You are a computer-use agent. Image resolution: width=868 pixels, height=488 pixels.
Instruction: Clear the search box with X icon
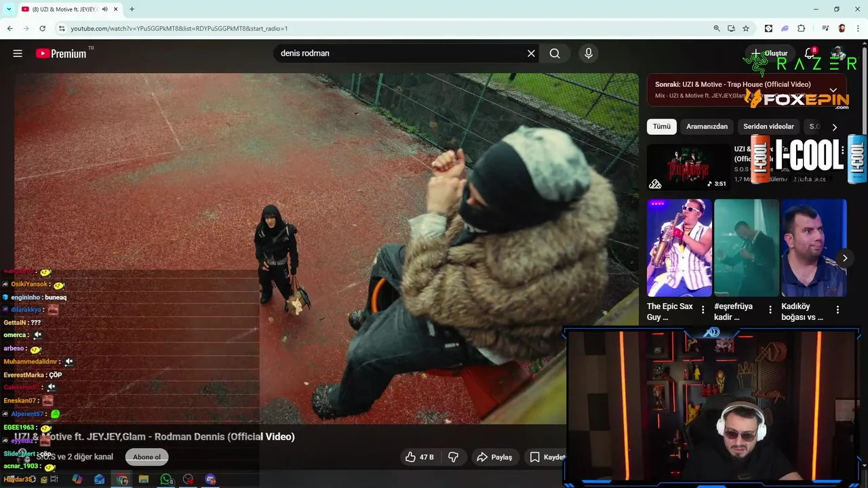point(531,54)
